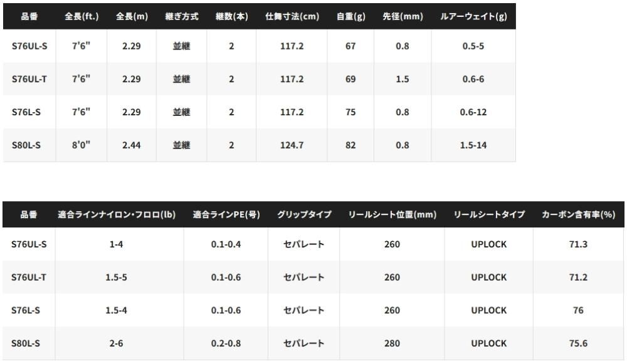This screenshot has width=627, height=364.
Task: Click the 継ぎ方式 column header
Action: [x=182, y=16]
